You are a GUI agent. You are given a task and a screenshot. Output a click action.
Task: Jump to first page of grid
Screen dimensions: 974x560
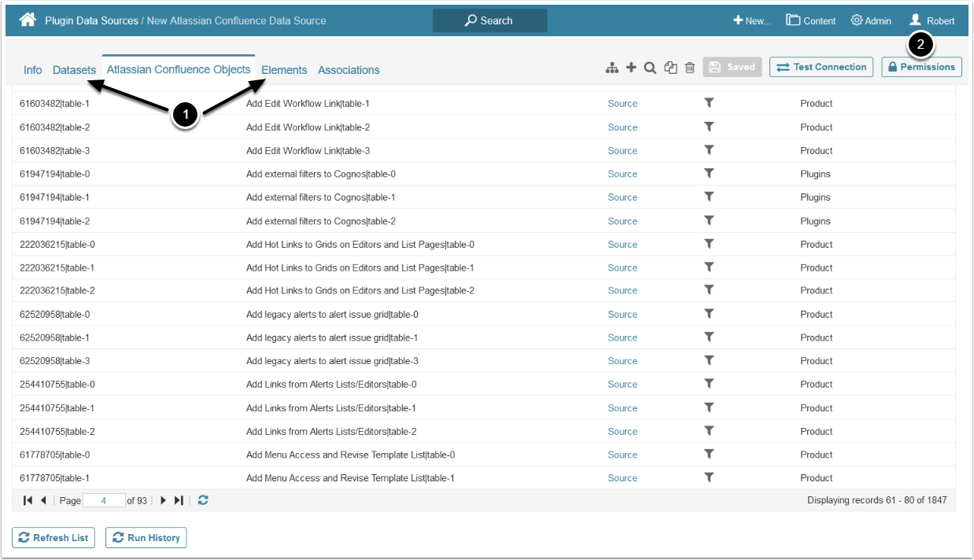click(28, 500)
